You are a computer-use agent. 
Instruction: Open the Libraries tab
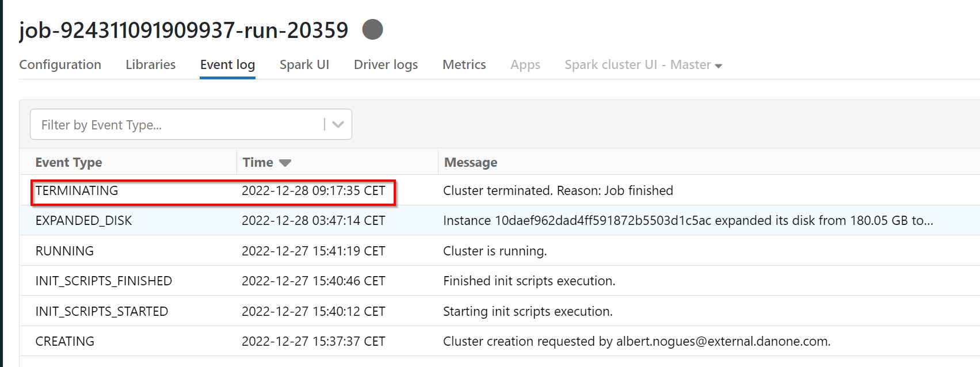(x=150, y=64)
